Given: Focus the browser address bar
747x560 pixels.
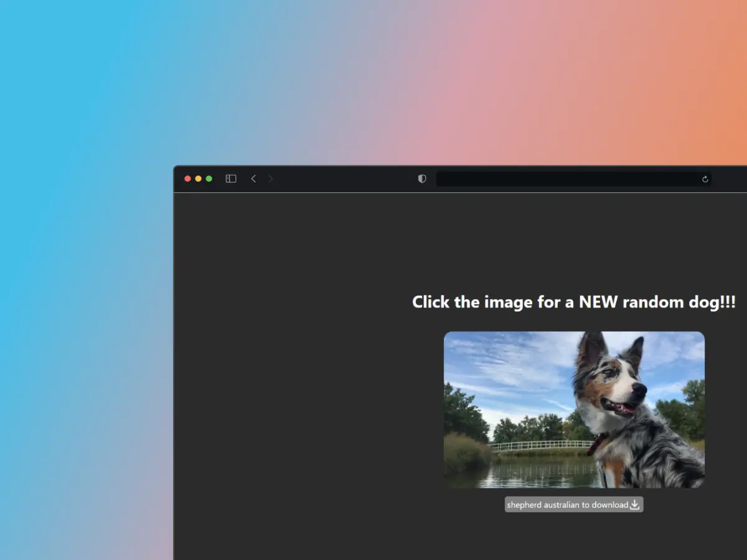Looking at the screenshot, I should pos(566,179).
